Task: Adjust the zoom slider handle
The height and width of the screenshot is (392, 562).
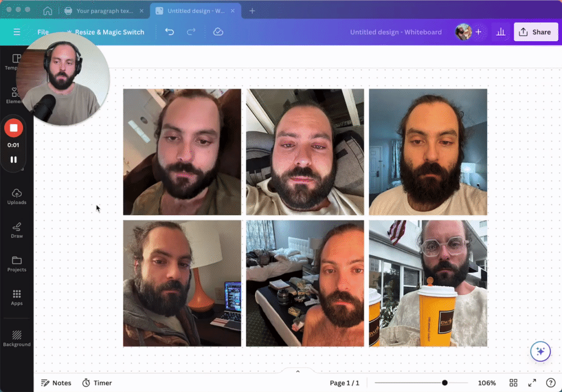Action: [x=445, y=383]
